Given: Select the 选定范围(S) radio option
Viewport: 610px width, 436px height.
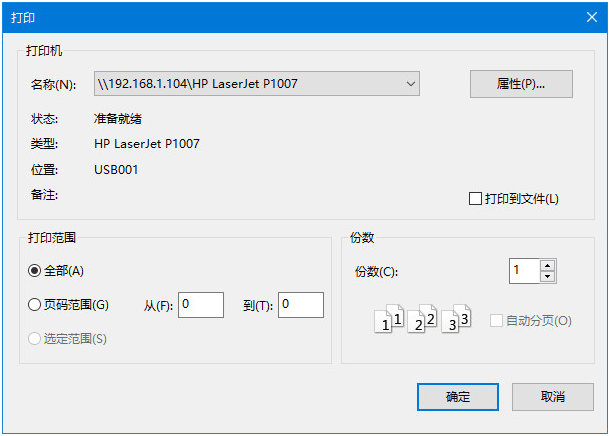Looking at the screenshot, I should (x=35, y=339).
